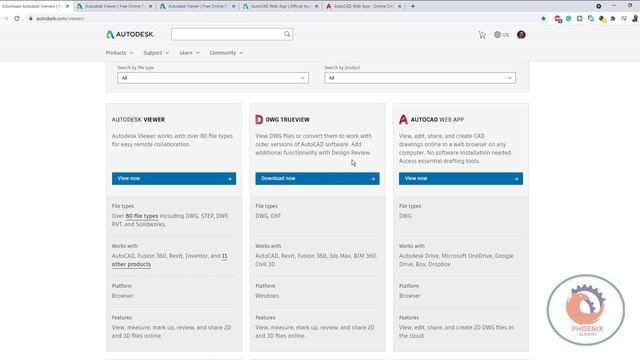Close the Download Autodesk Viewers tab
This screenshot has width=640, height=360.
tap(67, 6)
